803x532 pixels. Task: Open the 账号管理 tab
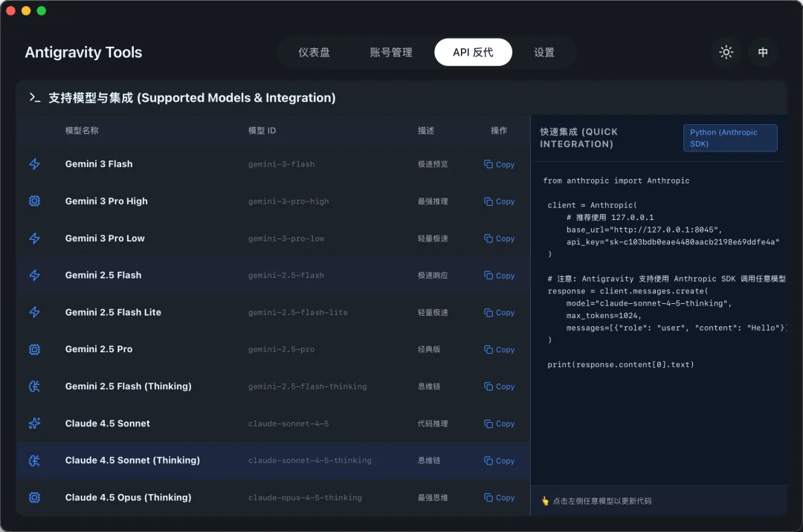(390, 52)
